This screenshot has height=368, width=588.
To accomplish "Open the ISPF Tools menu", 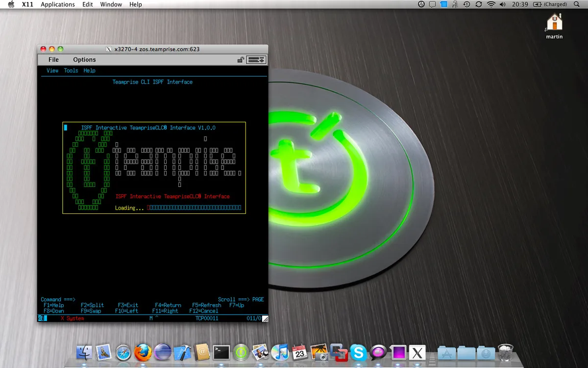I will point(71,71).
